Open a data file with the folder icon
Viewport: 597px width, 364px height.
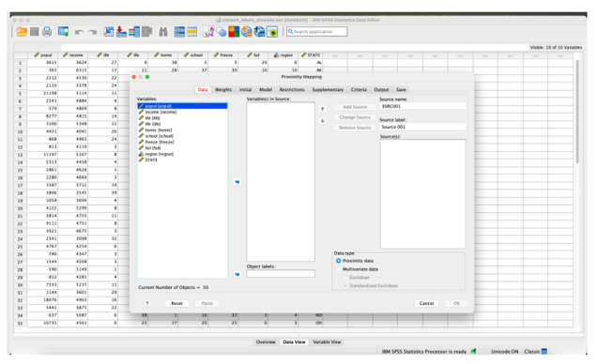click(22, 32)
